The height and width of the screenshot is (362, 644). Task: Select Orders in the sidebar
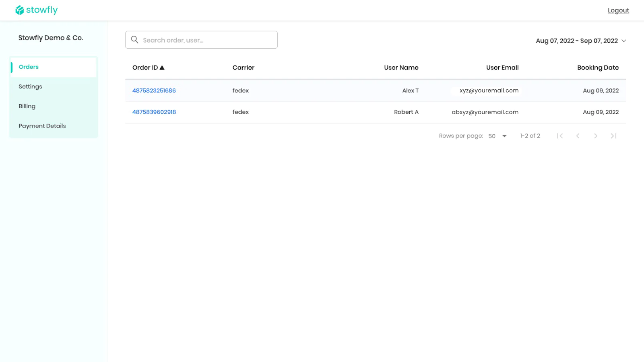(29, 67)
